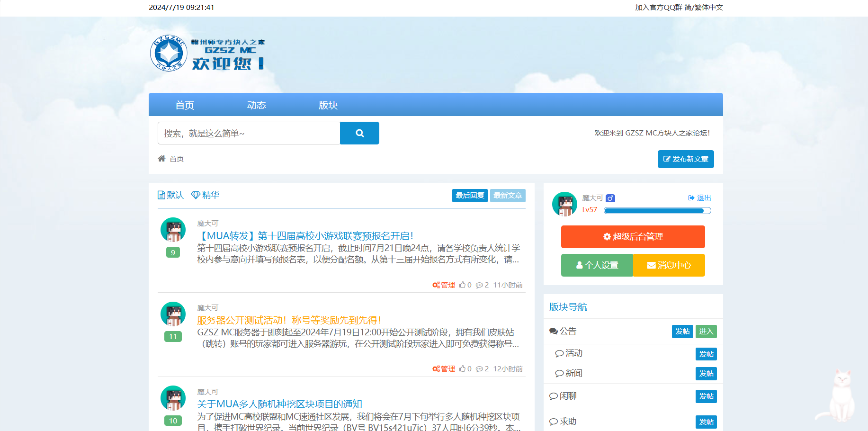Viewport: 868px width, 431px height.
Task: Click the user avatar in the sidebar profile
Action: 564,204
